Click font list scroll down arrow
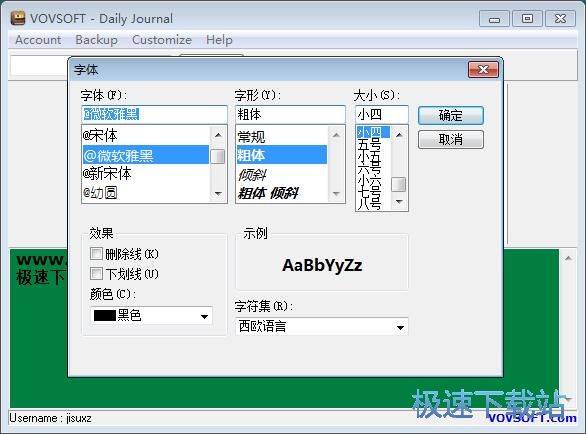This screenshot has height=434, width=586. pyautogui.click(x=218, y=193)
